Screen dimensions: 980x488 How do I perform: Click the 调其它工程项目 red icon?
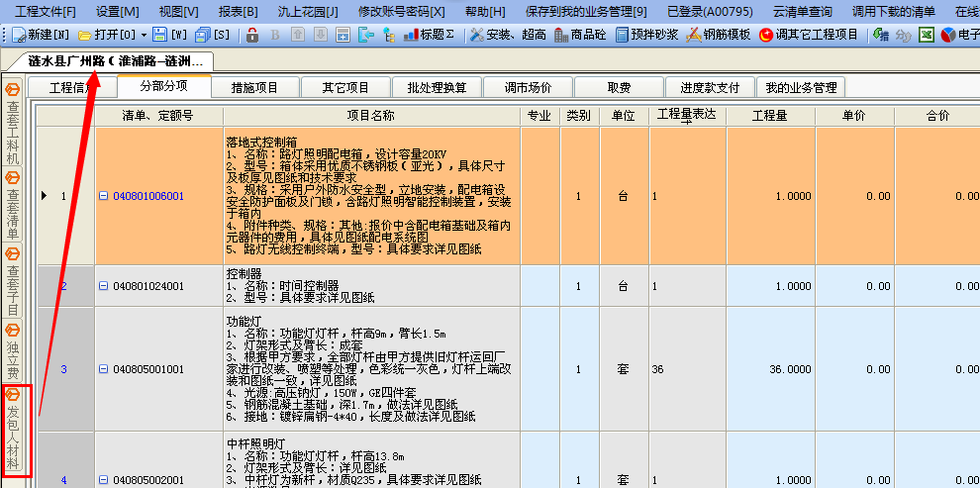[766, 35]
